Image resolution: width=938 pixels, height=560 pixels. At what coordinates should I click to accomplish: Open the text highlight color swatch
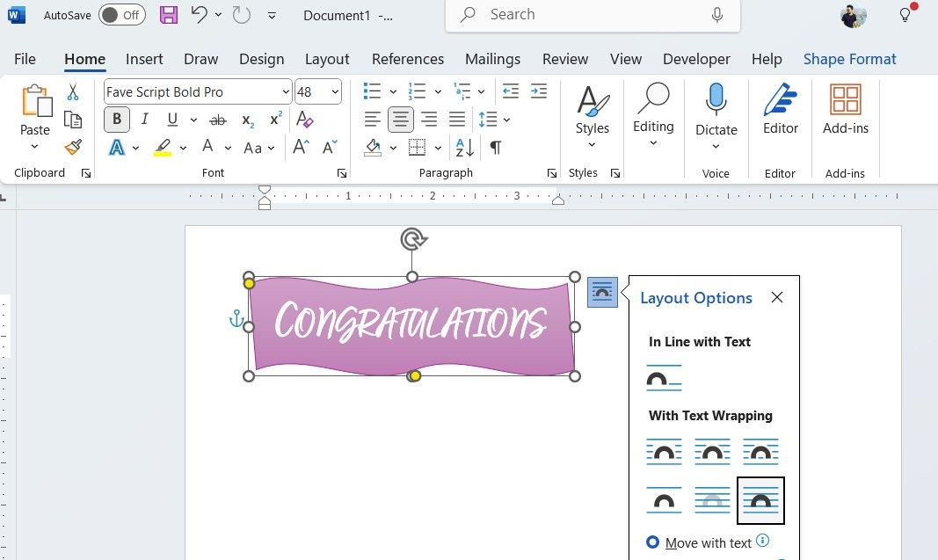163,148
